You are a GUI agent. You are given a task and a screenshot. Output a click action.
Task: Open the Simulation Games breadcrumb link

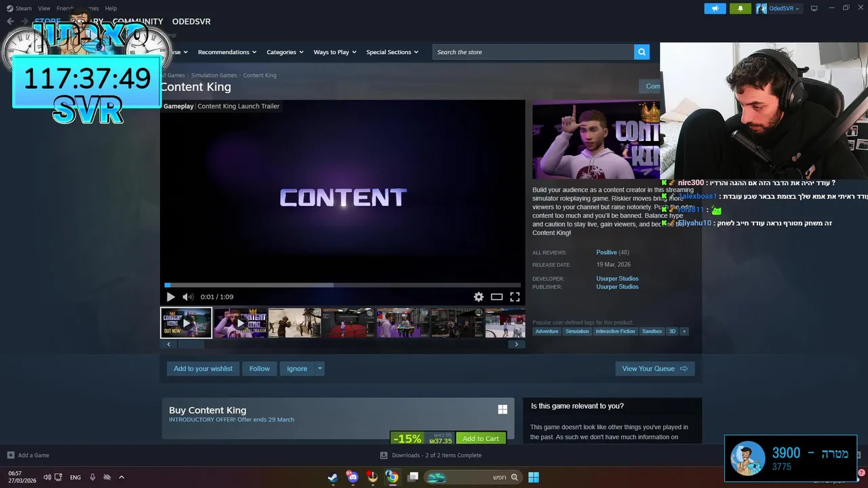point(214,75)
